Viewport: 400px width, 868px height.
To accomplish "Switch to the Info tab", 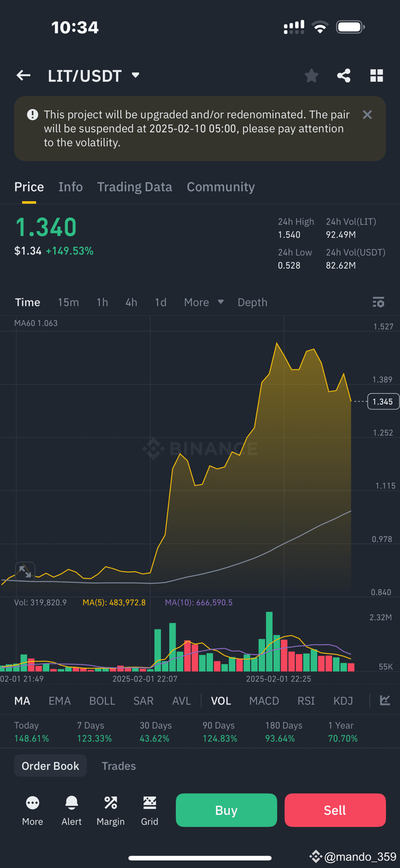I will coord(71,187).
